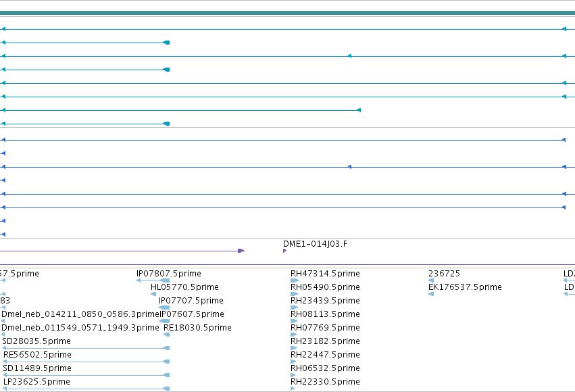Select the LP23625.5prime label
Image resolution: width=575 pixels, height=392 pixels.
point(36,382)
